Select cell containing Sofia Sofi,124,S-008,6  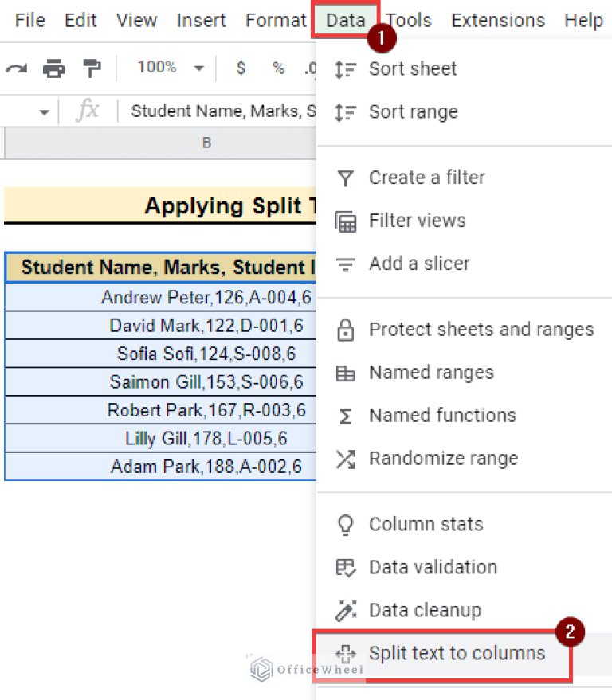[x=206, y=354]
